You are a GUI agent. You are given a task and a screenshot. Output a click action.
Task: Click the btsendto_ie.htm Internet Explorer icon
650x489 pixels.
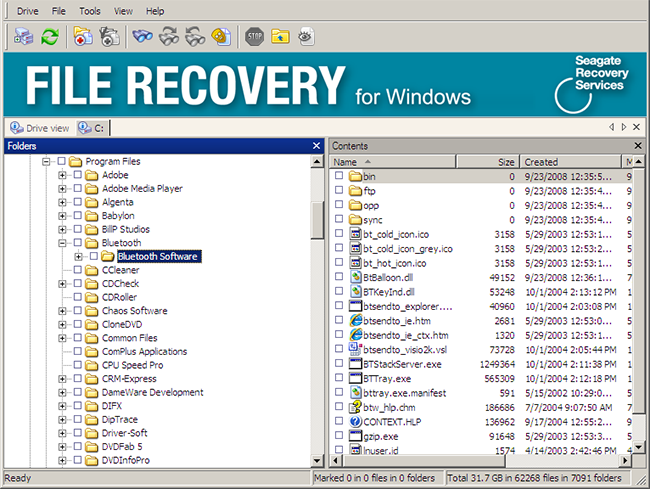pos(355,320)
